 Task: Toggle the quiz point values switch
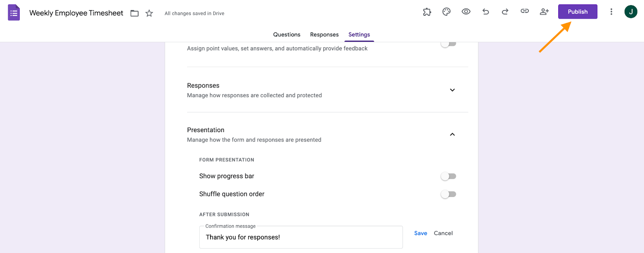(x=448, y=44)
